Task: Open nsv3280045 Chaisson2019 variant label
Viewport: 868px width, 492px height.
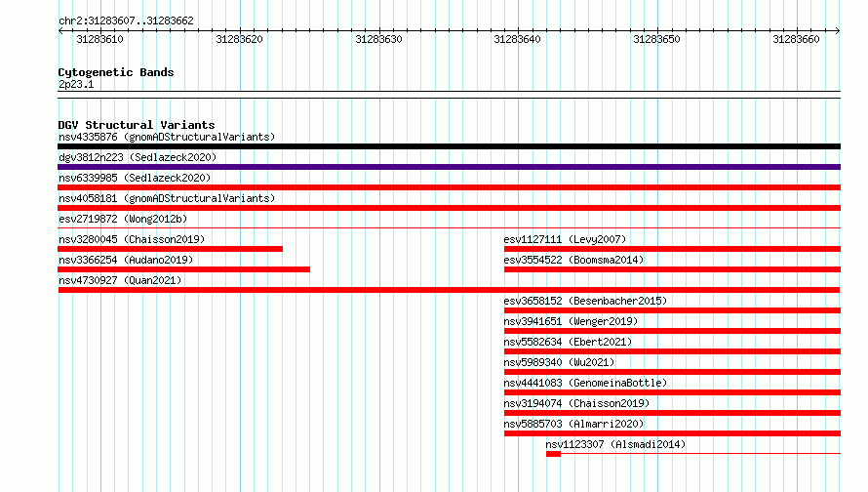Action: coord(132,239)
